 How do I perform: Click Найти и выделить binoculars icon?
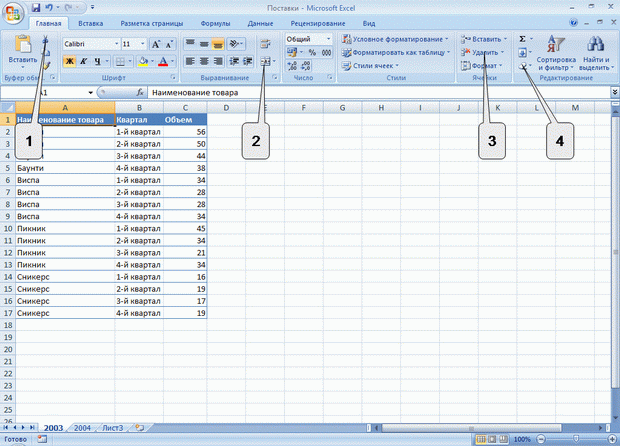pos(595,53)
